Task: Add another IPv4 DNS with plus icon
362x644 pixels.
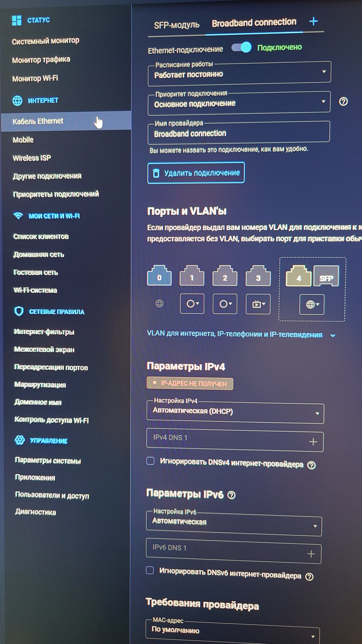Action: (313, 442)
